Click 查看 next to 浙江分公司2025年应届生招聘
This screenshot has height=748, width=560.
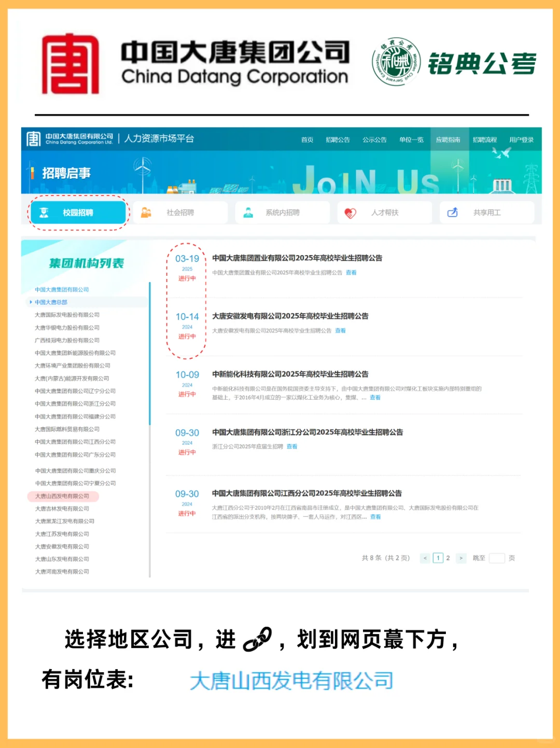tap(292, 447)
